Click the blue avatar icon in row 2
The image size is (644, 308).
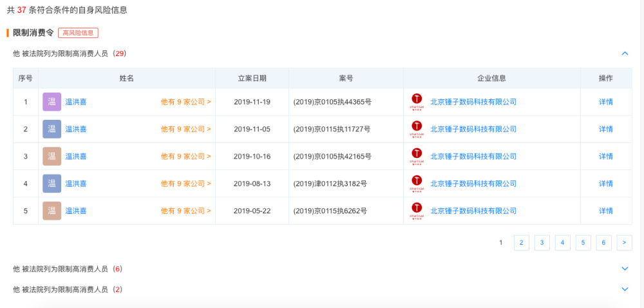tap(52, 129)
